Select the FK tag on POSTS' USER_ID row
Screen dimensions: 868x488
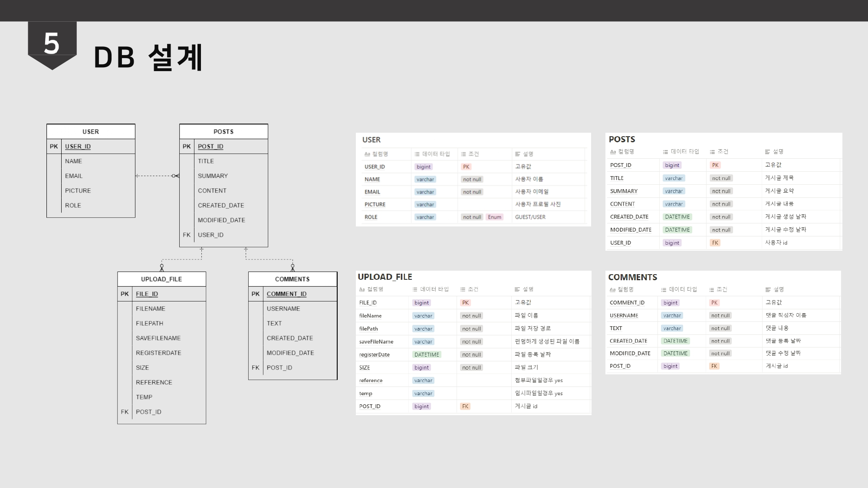coord(715,243)
